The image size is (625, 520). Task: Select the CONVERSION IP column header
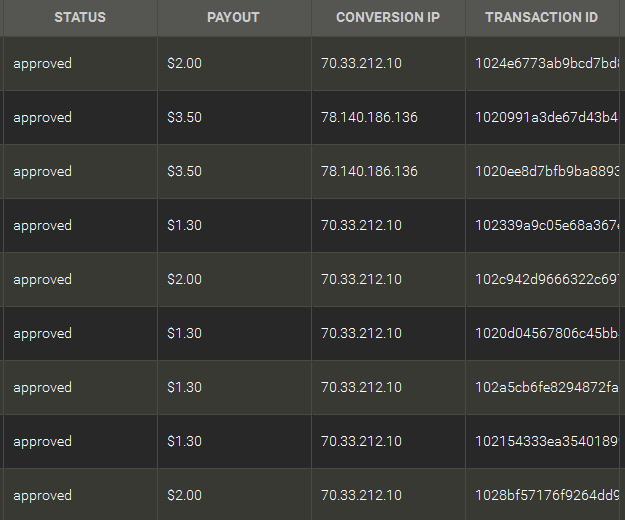tap(389, 18)
